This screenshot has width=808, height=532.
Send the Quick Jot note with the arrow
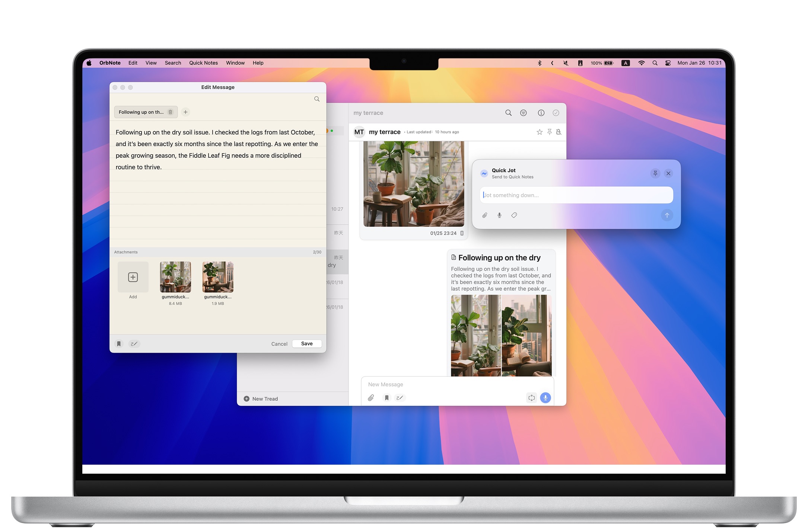667,215
